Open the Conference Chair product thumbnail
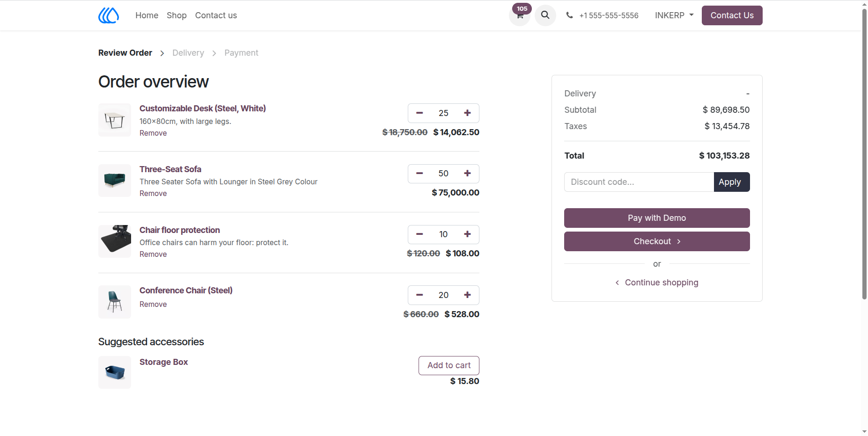Viewport: 868px width, 436px height. pyautogui.click(x=115, y=302)
